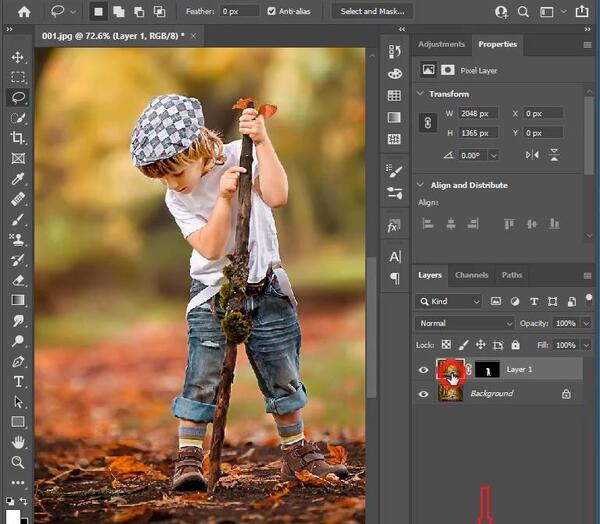Hide Layer 1 using its eye icon
This screenshot has height=524, width=600.
point(423,370)
